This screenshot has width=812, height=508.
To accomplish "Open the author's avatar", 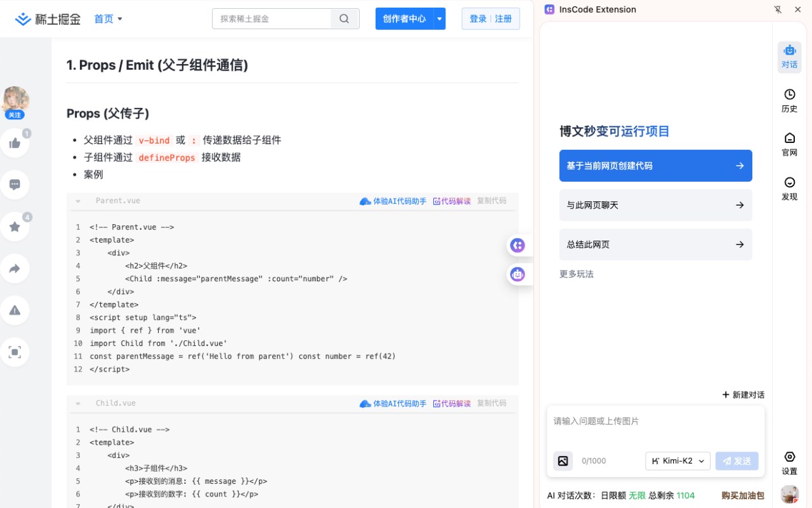I will 15,100.
